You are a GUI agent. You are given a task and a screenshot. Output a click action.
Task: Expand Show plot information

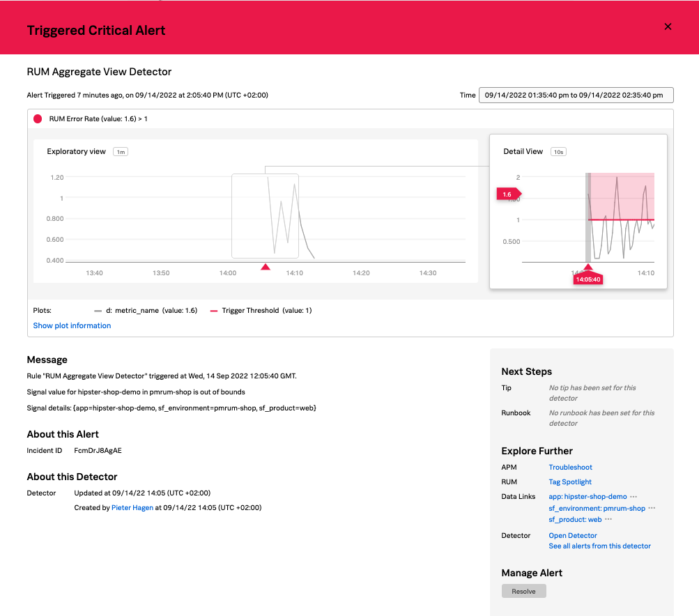pos(72,325)
